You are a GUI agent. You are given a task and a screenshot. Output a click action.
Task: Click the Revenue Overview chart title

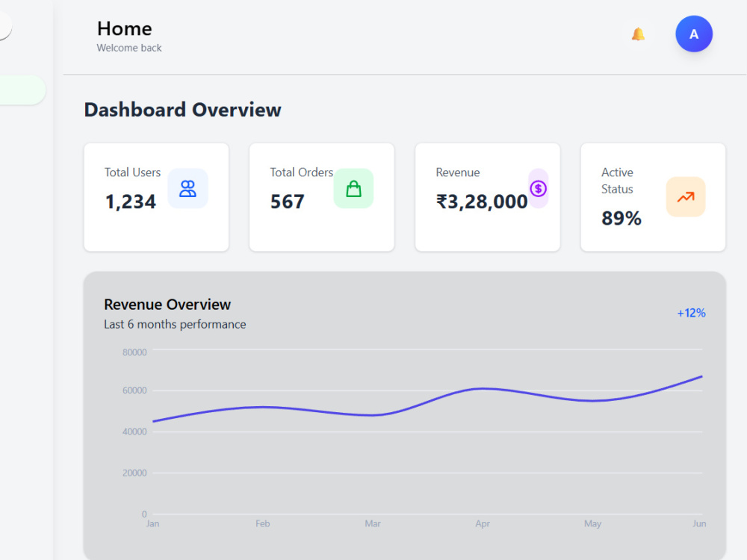(x=167, y=305)
